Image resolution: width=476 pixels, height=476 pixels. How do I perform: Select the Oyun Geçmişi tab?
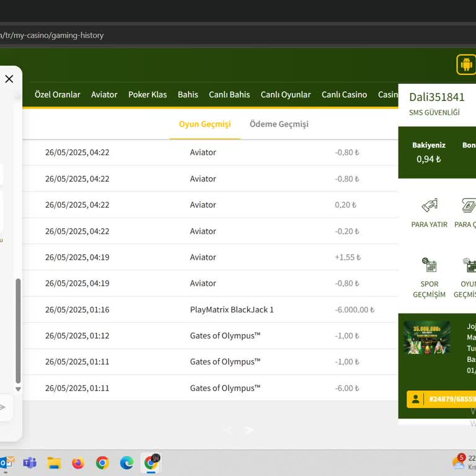pyautogui.click(x=205, y=124)
